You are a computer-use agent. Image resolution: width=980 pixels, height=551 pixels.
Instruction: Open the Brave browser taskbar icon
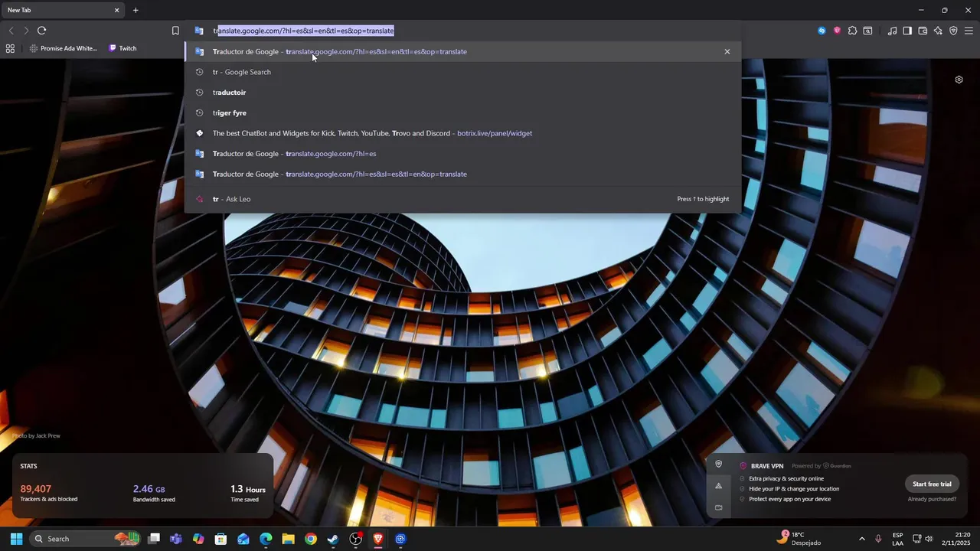[x=377, y=539]
